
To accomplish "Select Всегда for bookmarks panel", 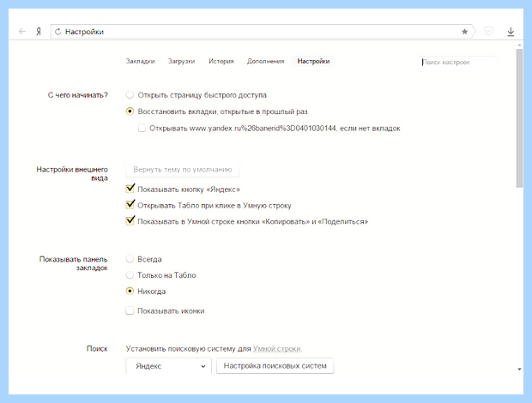I will pyautogui.click(x=130, y=259).
